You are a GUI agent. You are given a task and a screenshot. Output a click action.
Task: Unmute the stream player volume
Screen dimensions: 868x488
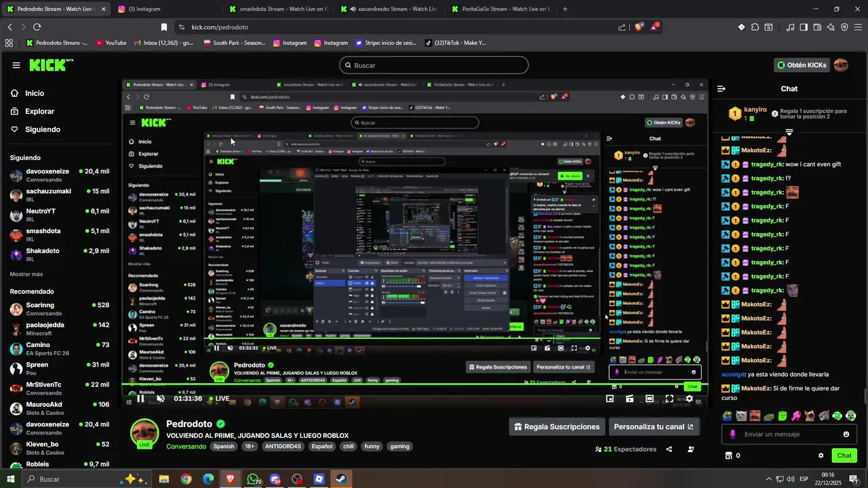coord(160,399)
